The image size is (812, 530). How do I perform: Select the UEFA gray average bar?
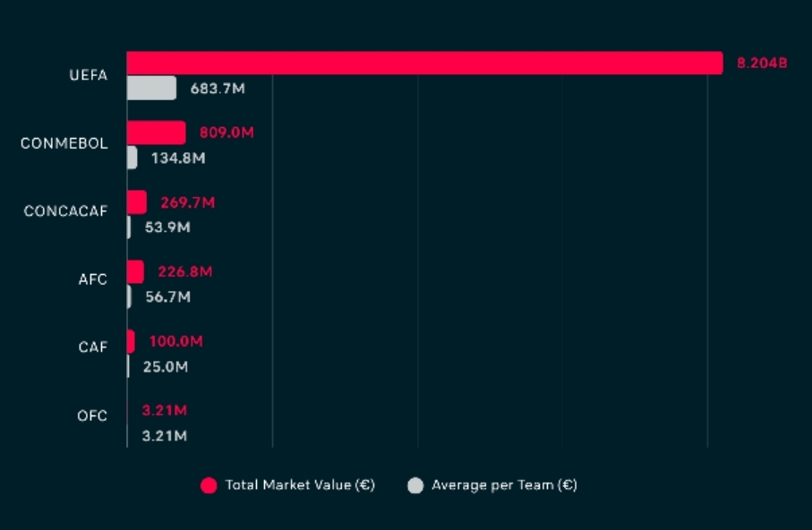pos(151,88)
